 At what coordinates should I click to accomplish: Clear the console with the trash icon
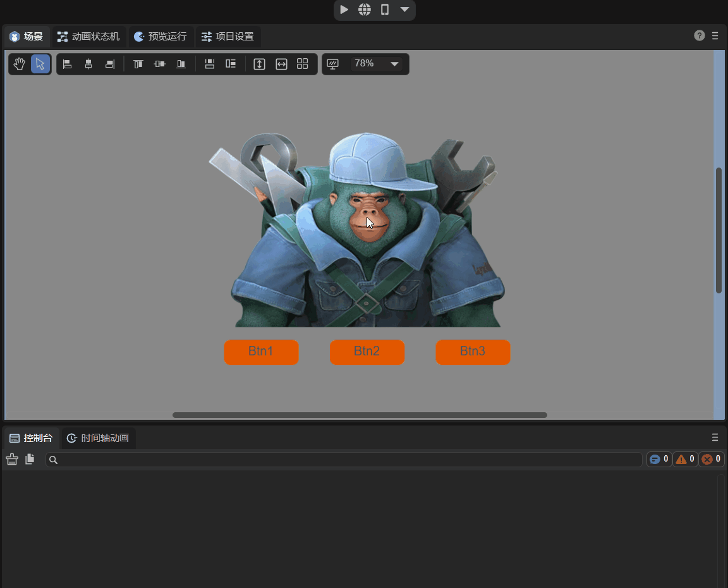(12, 460)
